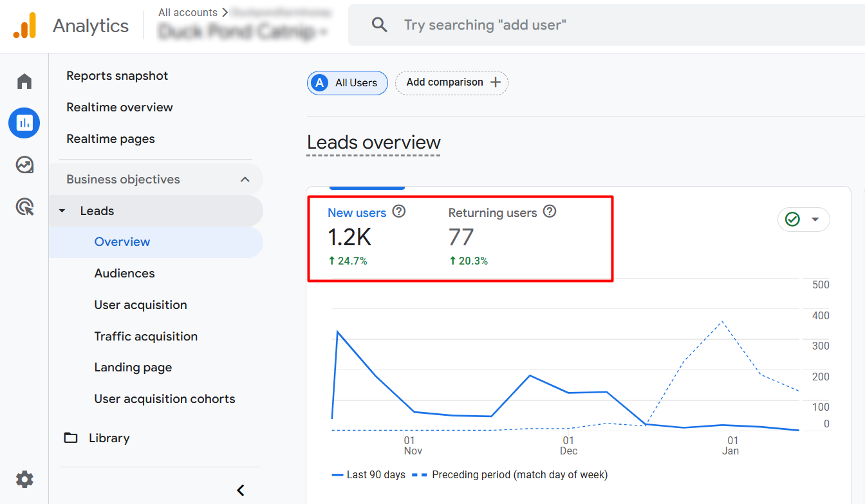Screen dimensions: 865x504
Task: Open the New users help icon
Action: pos(398,211)
